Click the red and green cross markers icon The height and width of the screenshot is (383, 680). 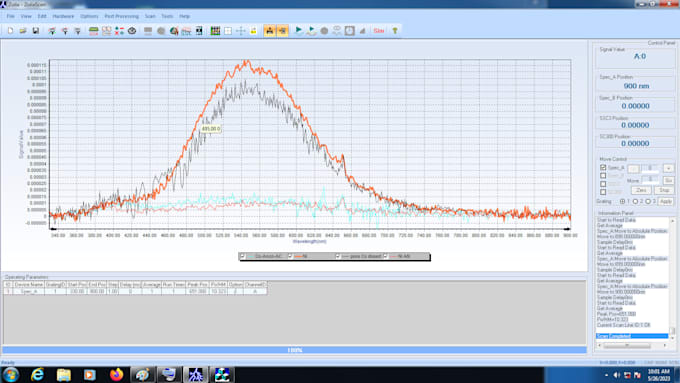click(119, 31)
